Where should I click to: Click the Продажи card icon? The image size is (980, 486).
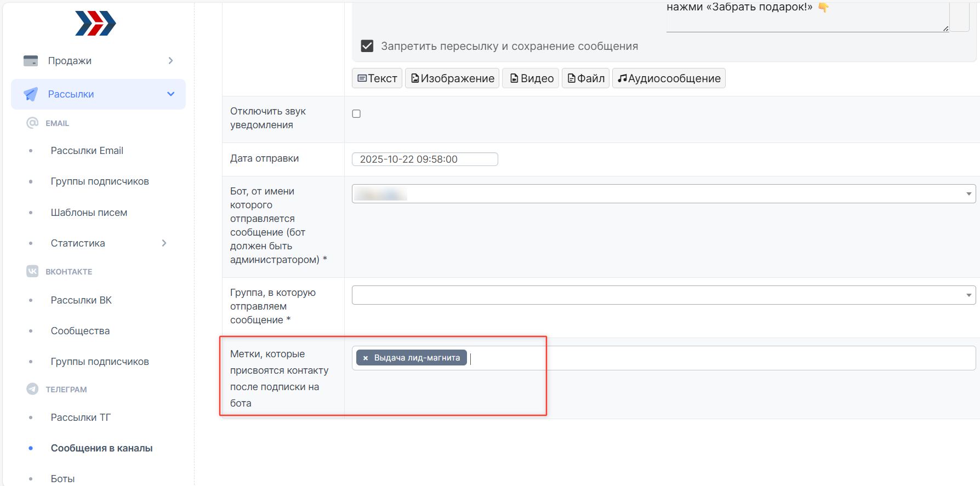pos(31,61)
